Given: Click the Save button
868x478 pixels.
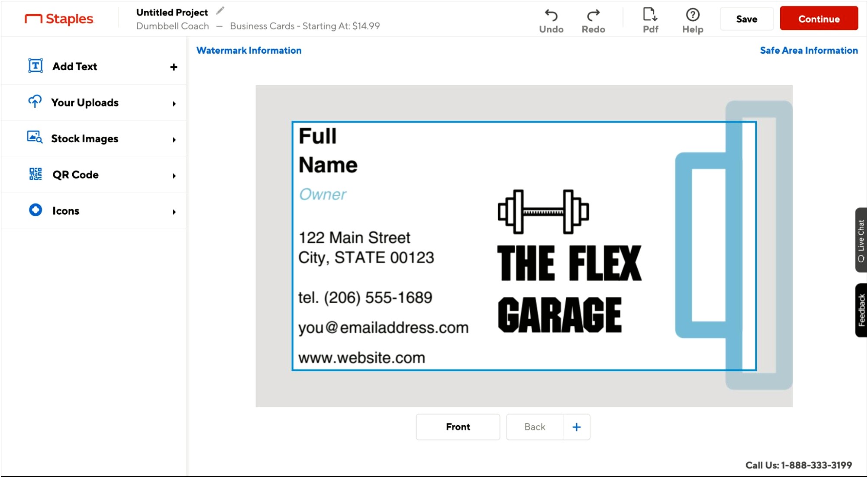Looking at the screenshot, I should [x=746, y=19].
